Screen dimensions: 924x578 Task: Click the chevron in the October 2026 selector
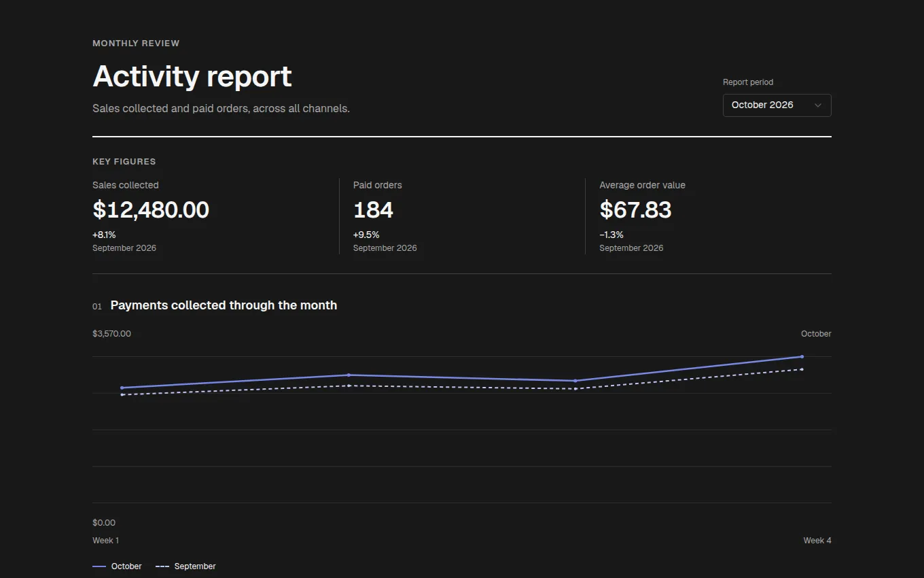coord(818,105)
